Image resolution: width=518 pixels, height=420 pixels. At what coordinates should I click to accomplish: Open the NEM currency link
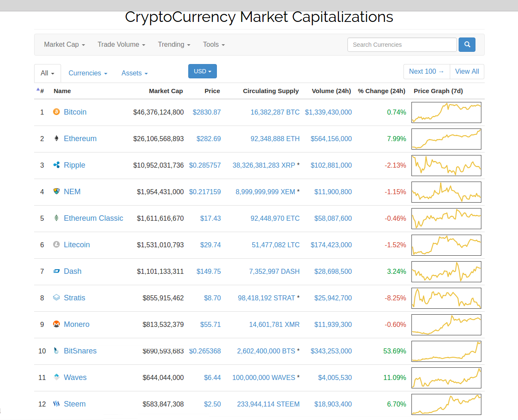pos(72,192)
